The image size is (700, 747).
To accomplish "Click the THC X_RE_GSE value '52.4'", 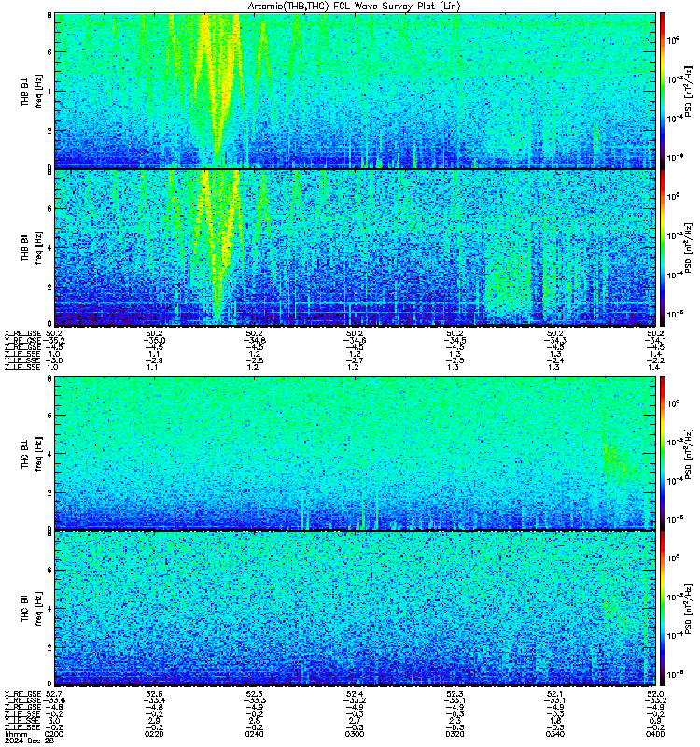I will [355, 694].
